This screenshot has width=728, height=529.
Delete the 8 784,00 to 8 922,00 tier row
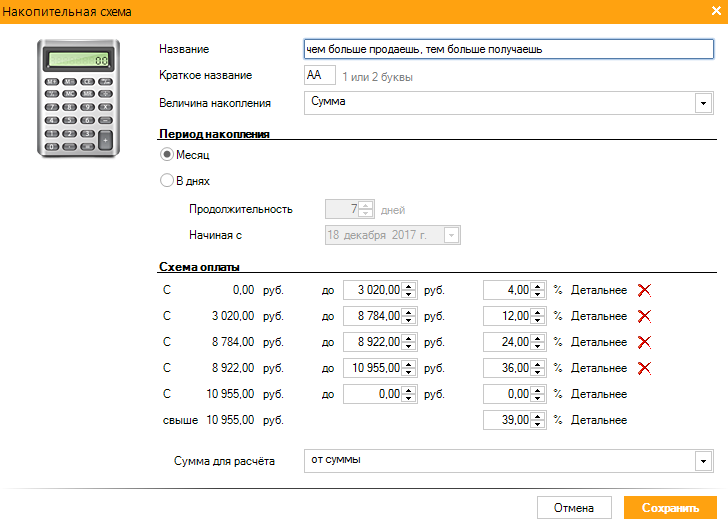coord(644,342)
